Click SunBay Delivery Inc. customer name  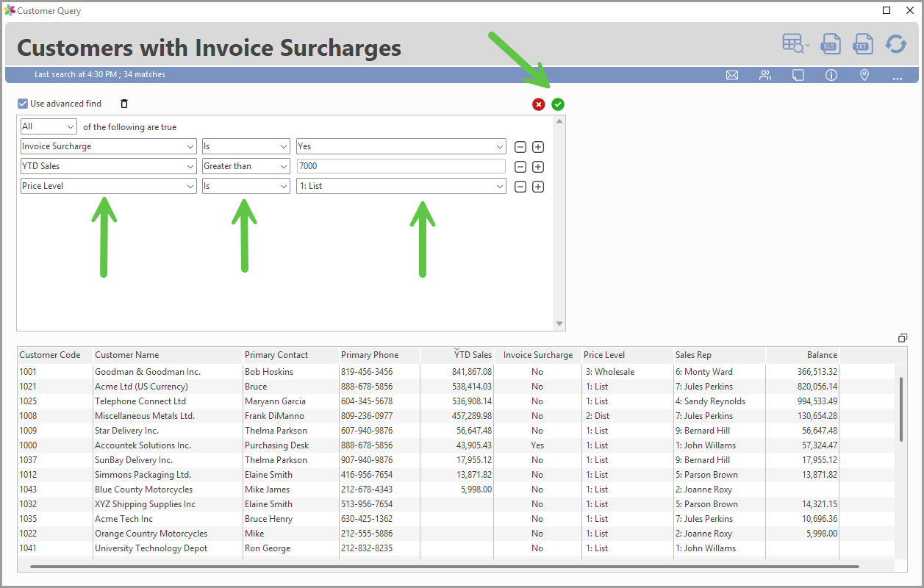(134, 460)
